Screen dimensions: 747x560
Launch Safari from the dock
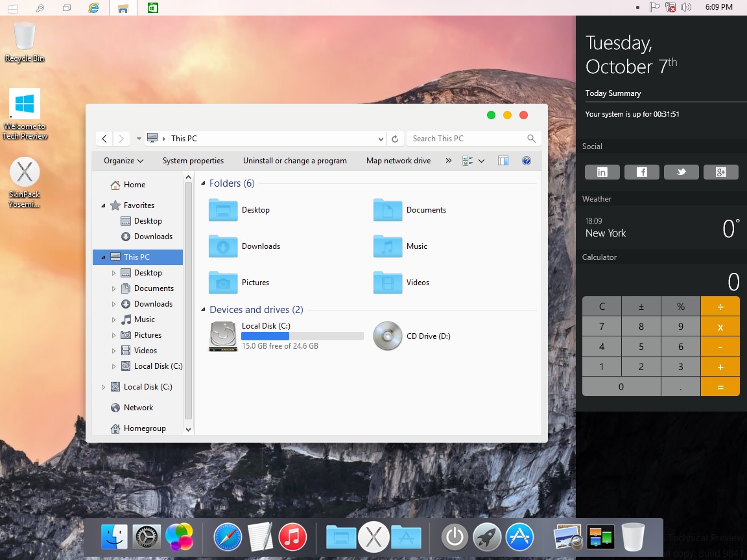228,537
